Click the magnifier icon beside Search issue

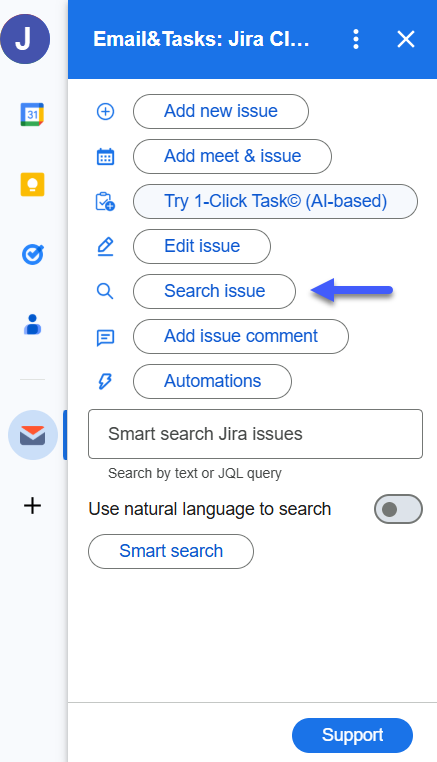[x=105, y=292]
